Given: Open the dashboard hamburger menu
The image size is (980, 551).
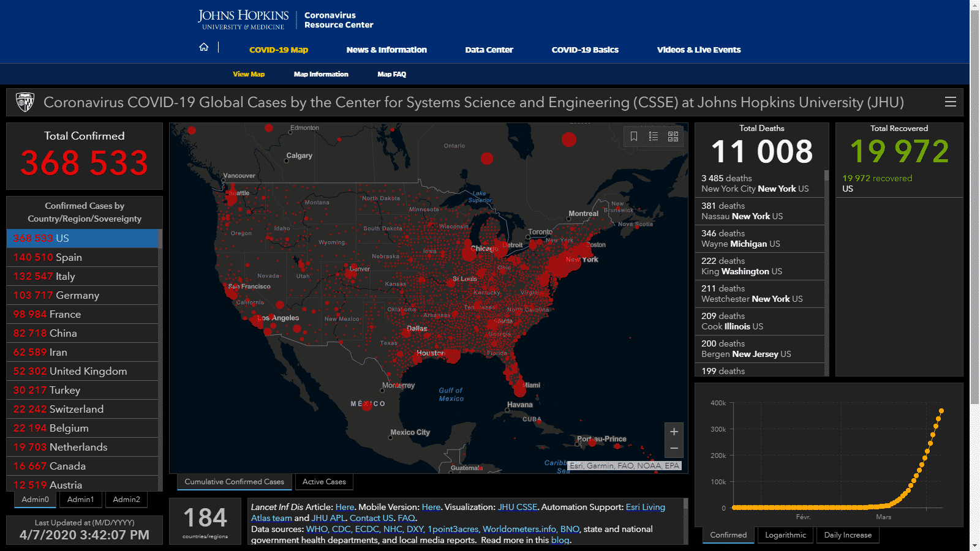Looking at the screenshot, I should [951, 102].
